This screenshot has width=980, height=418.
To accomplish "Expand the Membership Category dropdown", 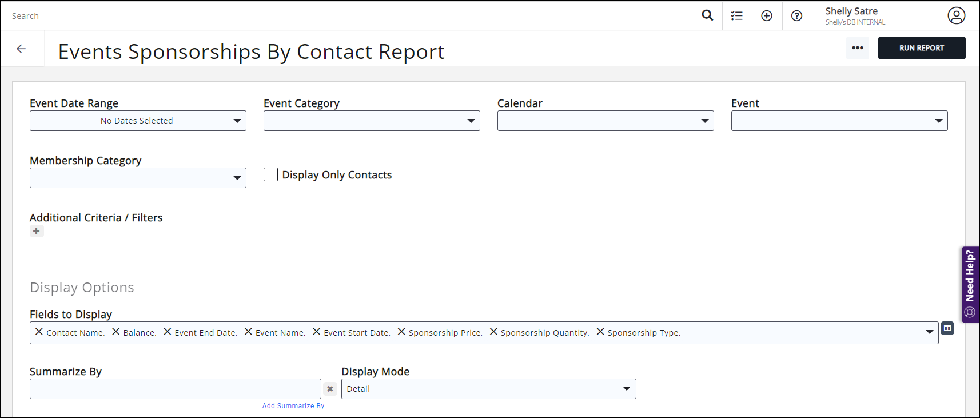I will [x=138, y=178].
